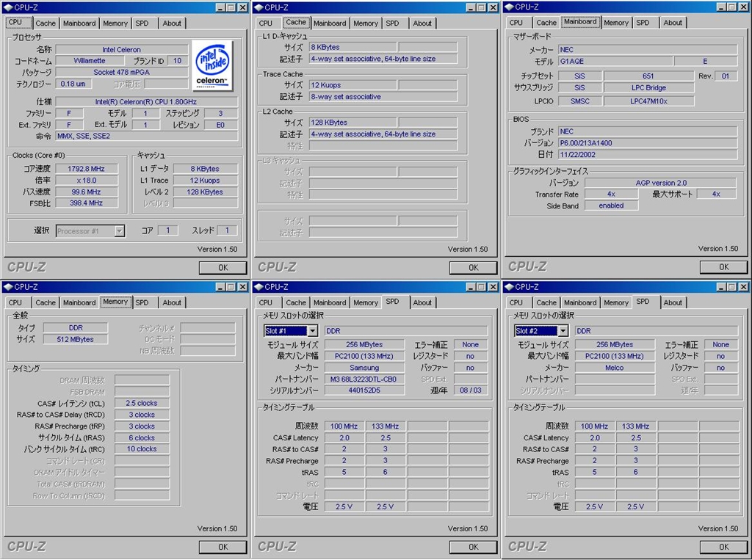Minimize the NEC mainboard window
The height and width of the screenshot is (560, 752).
[x=721, y=7]
